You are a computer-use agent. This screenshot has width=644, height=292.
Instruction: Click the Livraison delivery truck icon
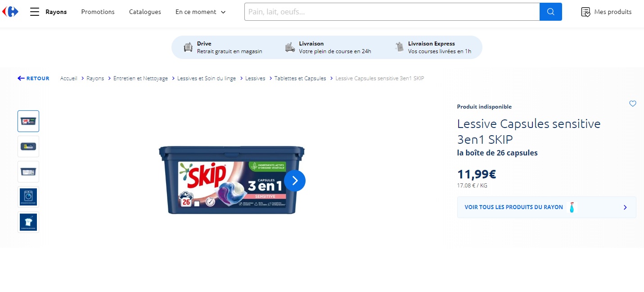click(x=290, y=47)
